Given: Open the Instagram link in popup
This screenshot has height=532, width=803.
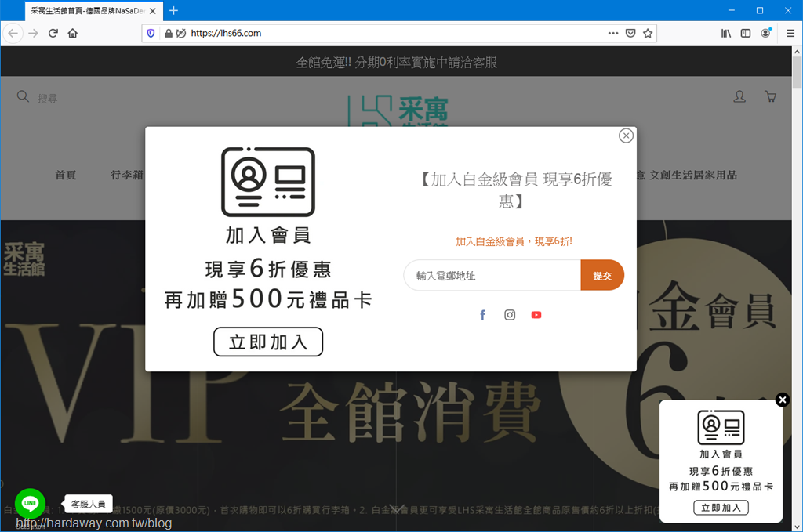Looking at the screenshot, I should (x=510, y=315).
